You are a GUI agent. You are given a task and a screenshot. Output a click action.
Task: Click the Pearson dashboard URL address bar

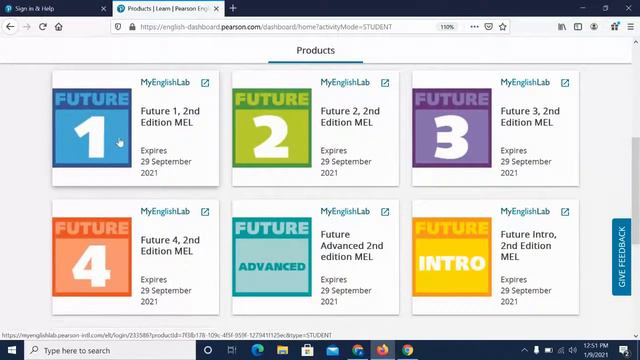266,27
